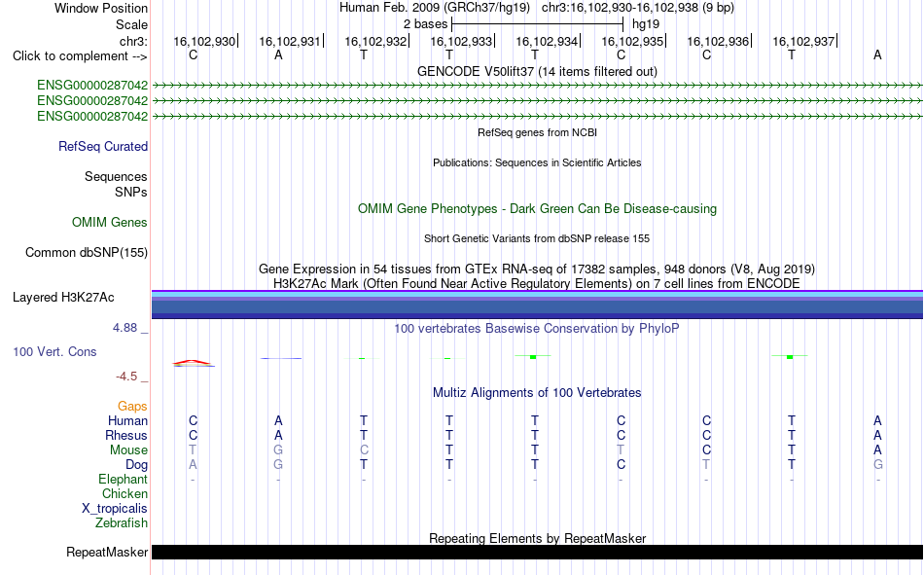The height and width of the screenshot is (575, 924).
Task: Click the -4.5 lower axis value
Action: tap(126, 377)
